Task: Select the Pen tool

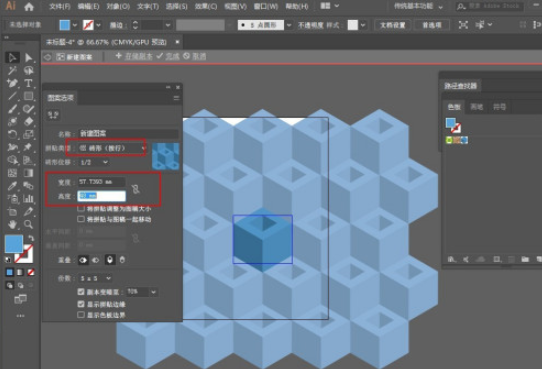Action: (12, 83)
